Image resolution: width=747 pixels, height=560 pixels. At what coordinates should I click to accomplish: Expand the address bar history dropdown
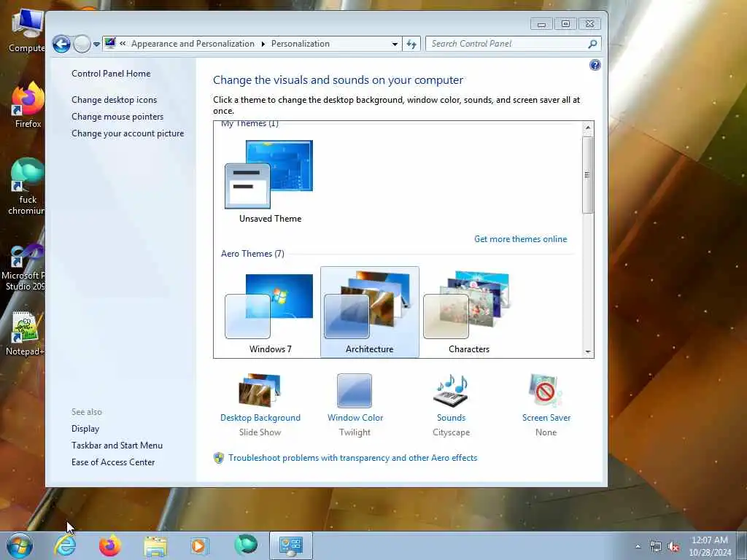click(x=395, y=44)
